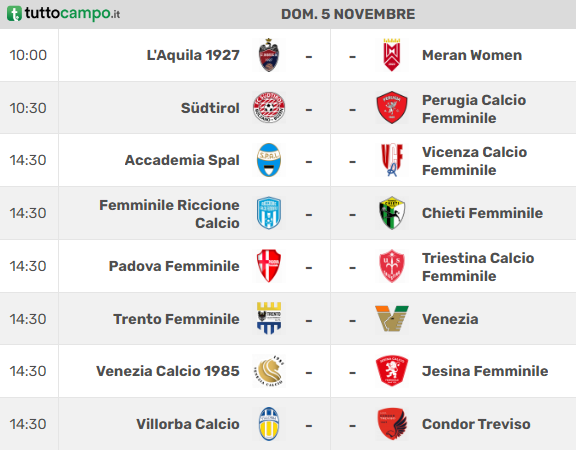The width and height of the screenshot is (576, 450).
Task: Click the L'Aquila 1927 team crest
Action: (x=269, y=55)
